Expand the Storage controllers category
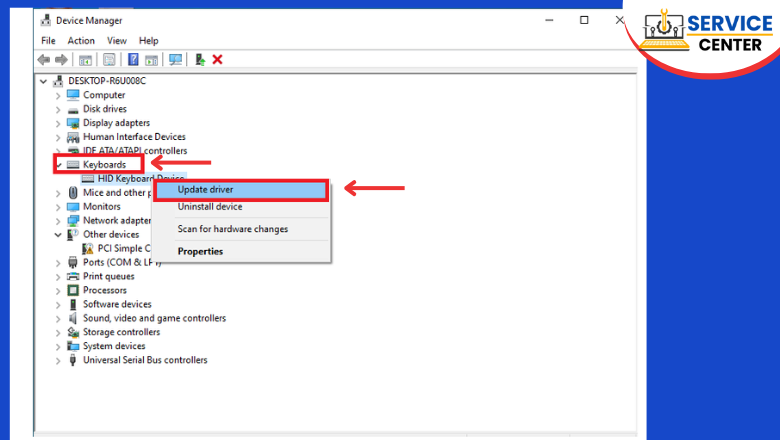Viewport: 780px width, 440px height. click(x=58, y=333)
